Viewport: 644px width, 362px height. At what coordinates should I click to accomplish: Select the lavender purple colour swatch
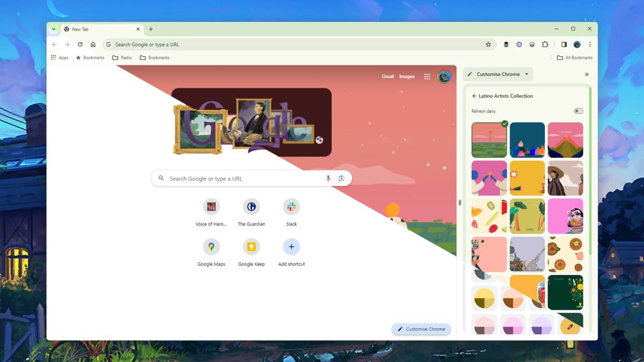tap(541, 324)
